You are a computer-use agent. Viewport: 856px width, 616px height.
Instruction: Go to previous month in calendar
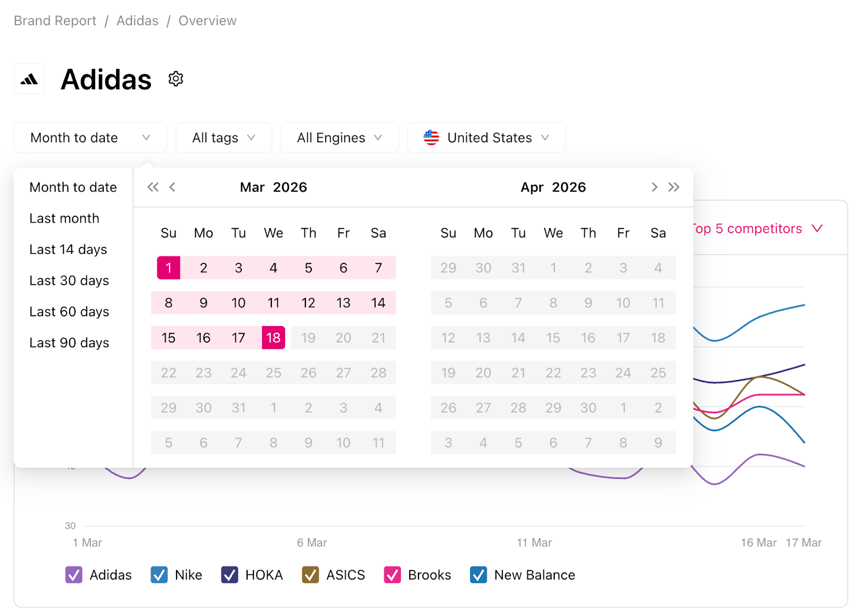172,187
